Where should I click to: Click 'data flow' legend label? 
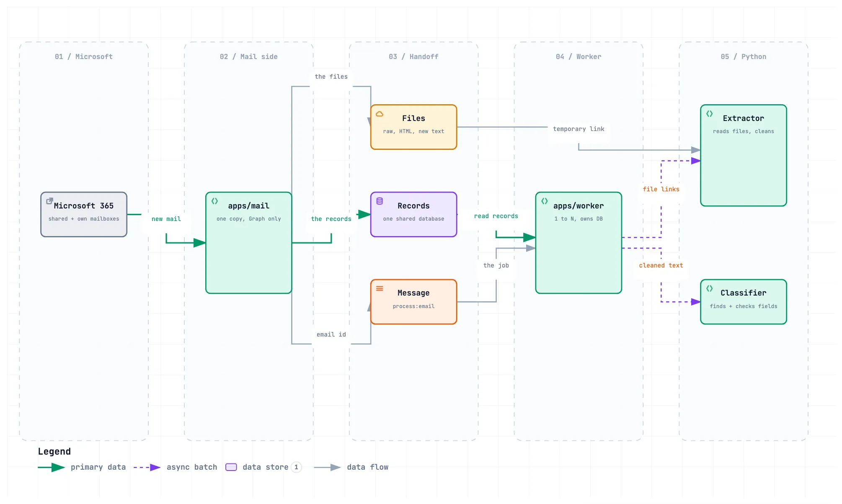pyautogui.click(x=368, y=467)
